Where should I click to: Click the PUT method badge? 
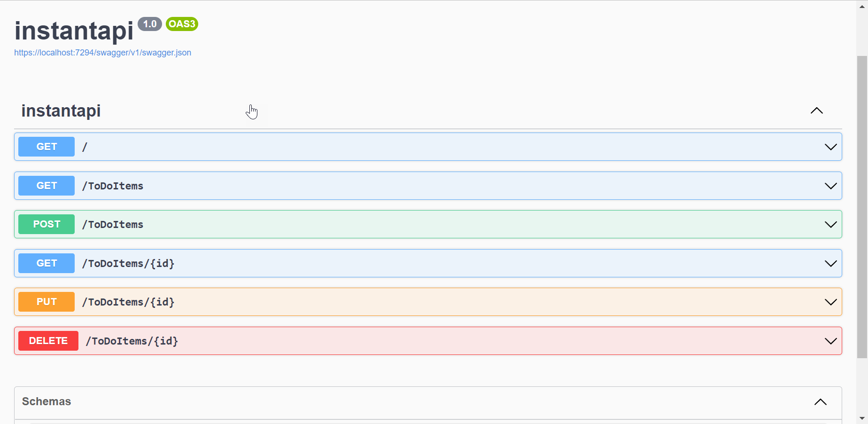[x=46, y=302]
